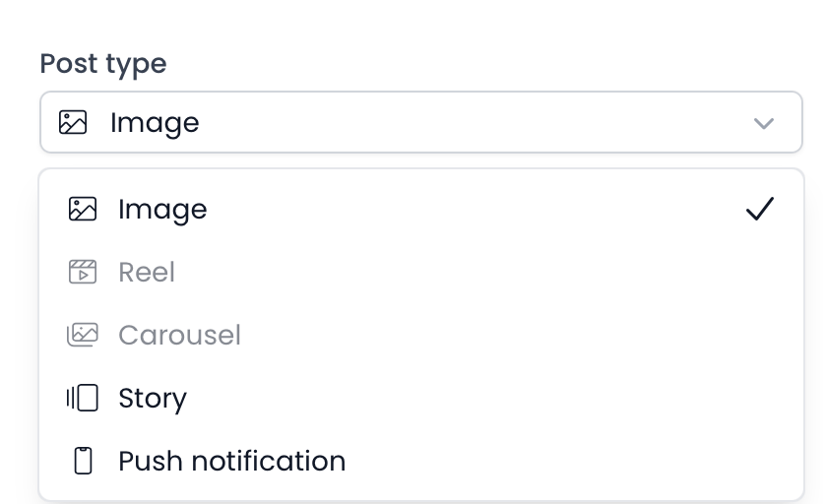
Task: Choose the Reel option text
Action: pyautogui.click(x=147, y=272)
